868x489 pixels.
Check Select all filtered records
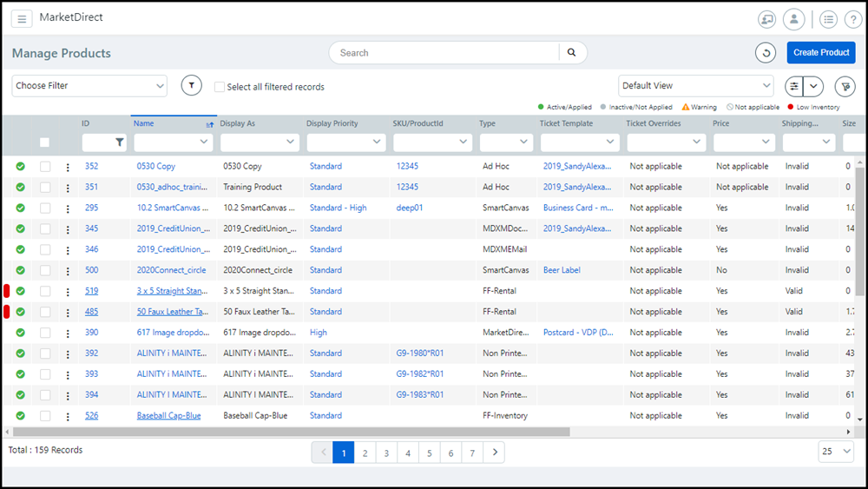click(220, 87)
